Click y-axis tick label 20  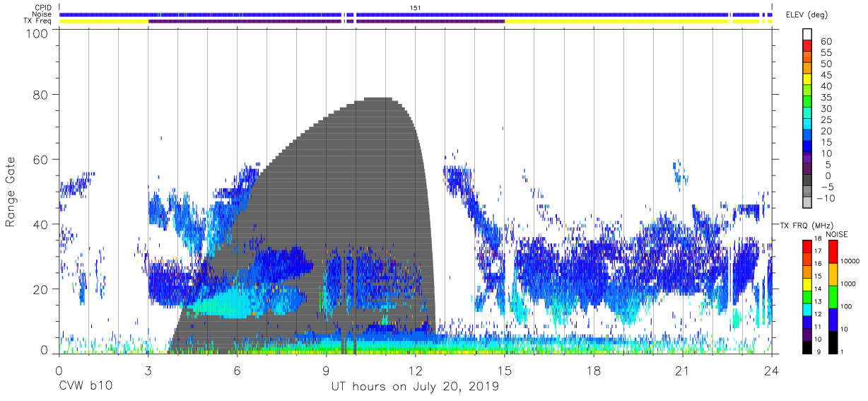pyautogui.click(x=40, y=289)
